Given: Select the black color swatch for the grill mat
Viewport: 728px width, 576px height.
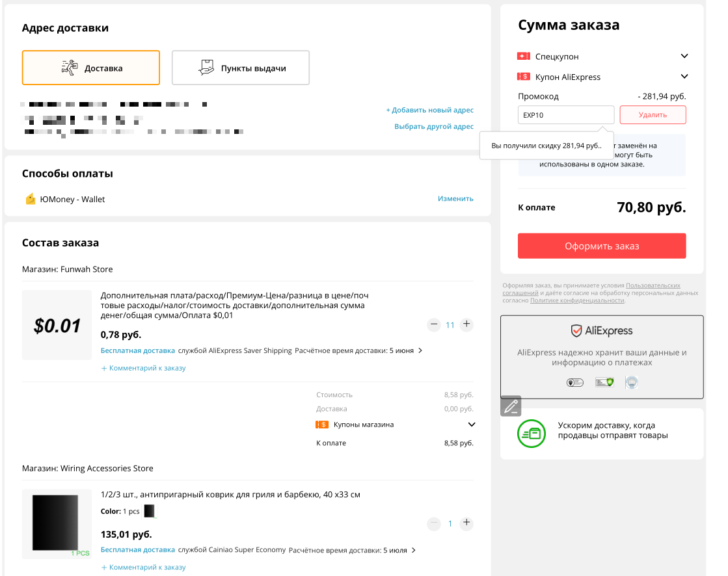Looking at the screenshot, I should (x=150, y=511).
